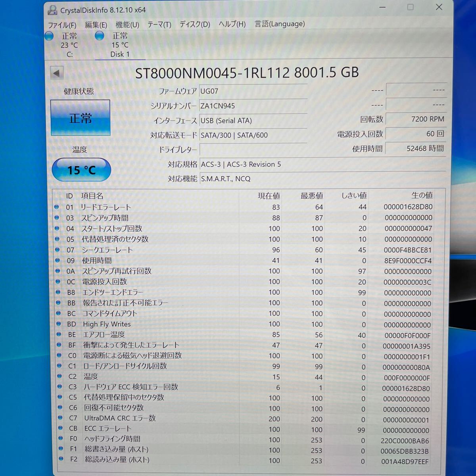476x476 pixels.
Task: Select raw value 001A48D97EEF
Action: tap(405, 461)
